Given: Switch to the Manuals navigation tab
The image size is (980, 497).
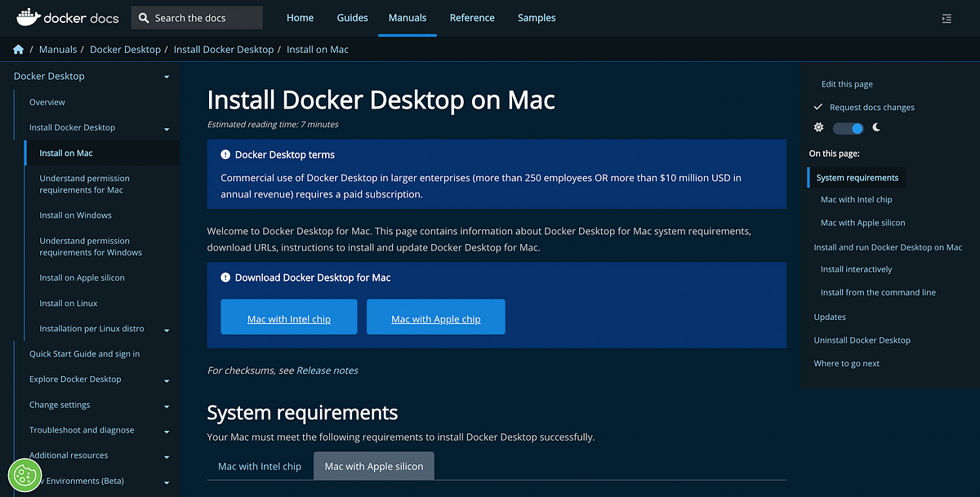Looking at the screenshot, I should (x=408, y=17).
